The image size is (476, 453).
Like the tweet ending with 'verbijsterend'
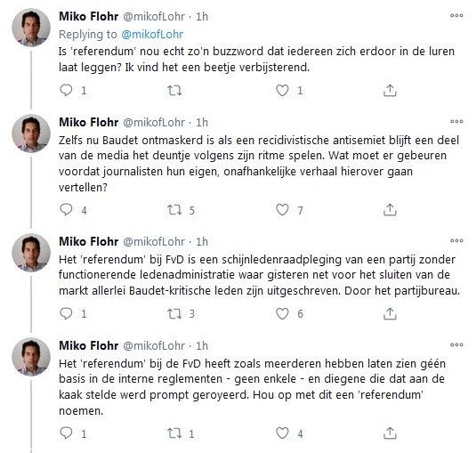(x=282, y=90)
